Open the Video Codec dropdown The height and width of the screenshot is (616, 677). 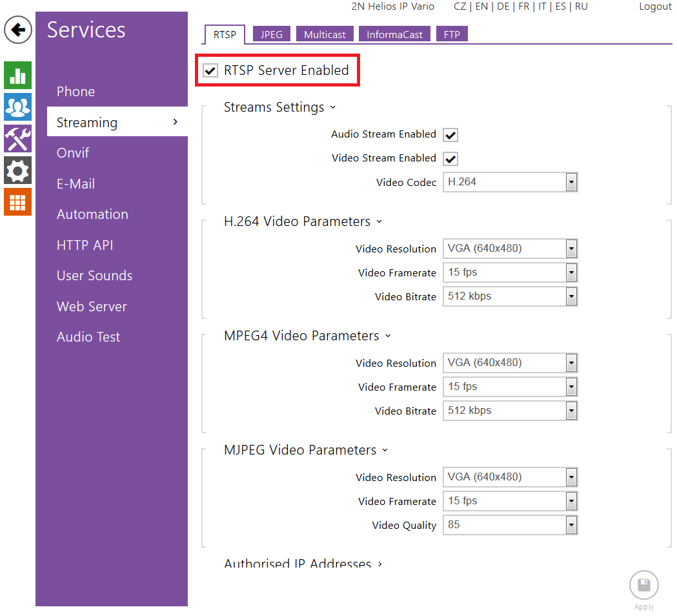click(x=510, y=182)
